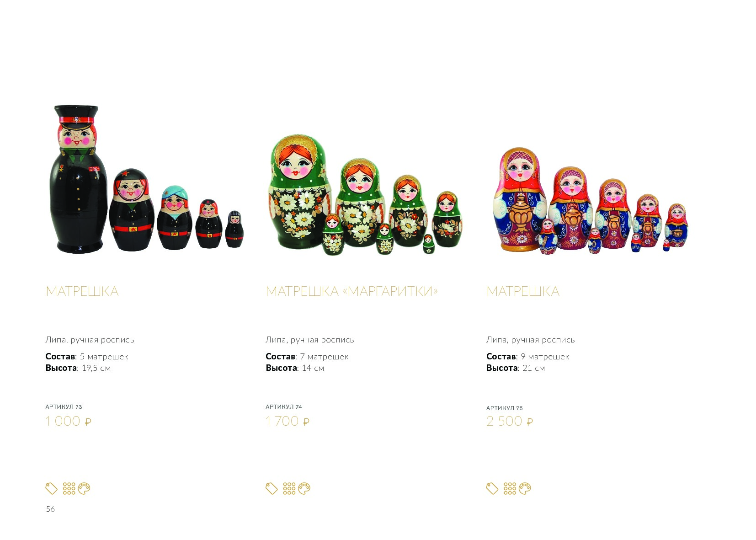Click the price tag icon for article 73
This screenshot has height=540, width=756.
pos(51,488)
